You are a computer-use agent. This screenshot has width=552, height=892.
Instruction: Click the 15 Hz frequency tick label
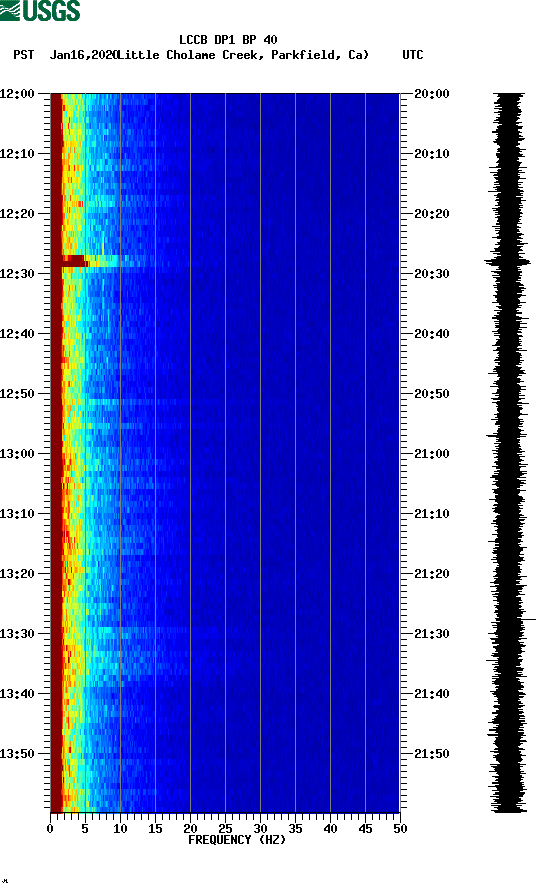click(155, 829)
